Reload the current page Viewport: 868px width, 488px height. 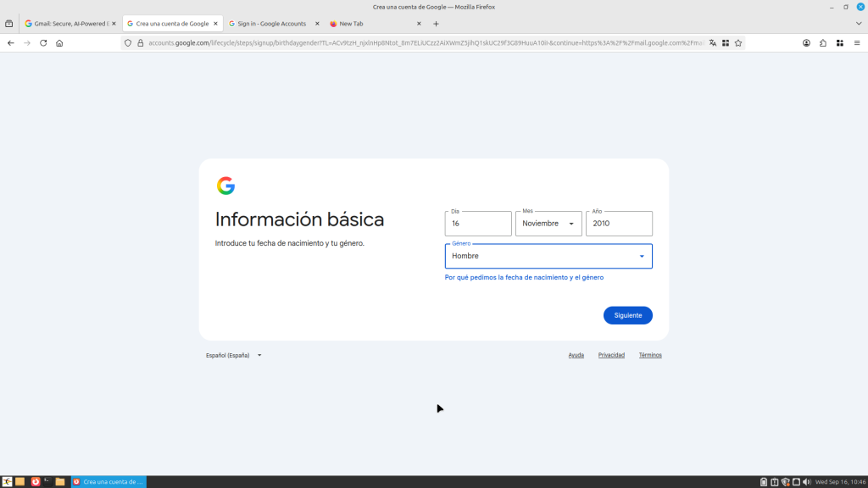(43, 43)
